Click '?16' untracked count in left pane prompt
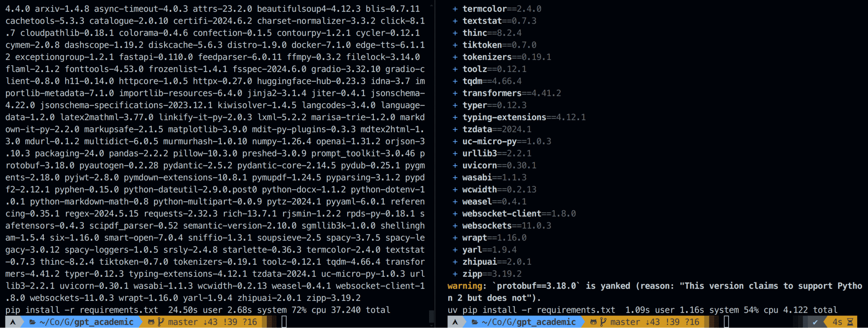 (x=250, y=322)
